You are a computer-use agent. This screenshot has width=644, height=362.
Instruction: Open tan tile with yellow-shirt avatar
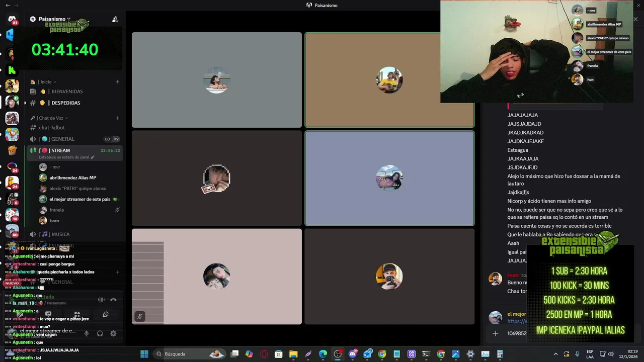389,80
